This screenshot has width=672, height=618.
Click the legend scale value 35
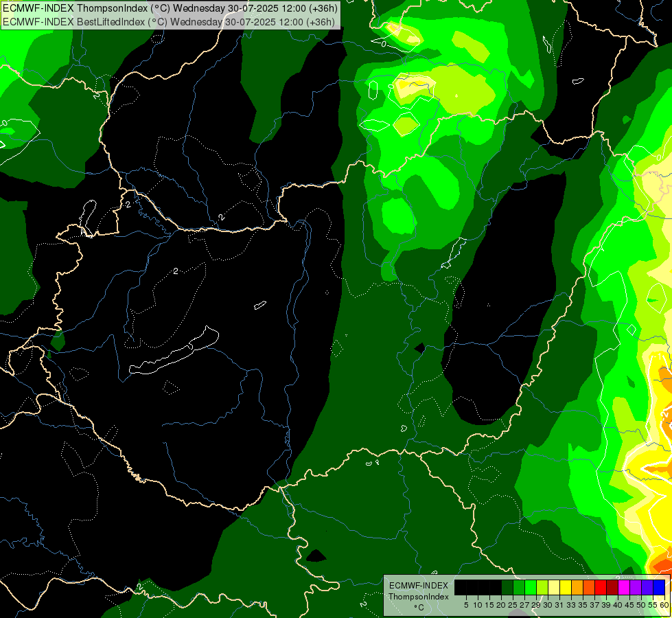(583, 605)
